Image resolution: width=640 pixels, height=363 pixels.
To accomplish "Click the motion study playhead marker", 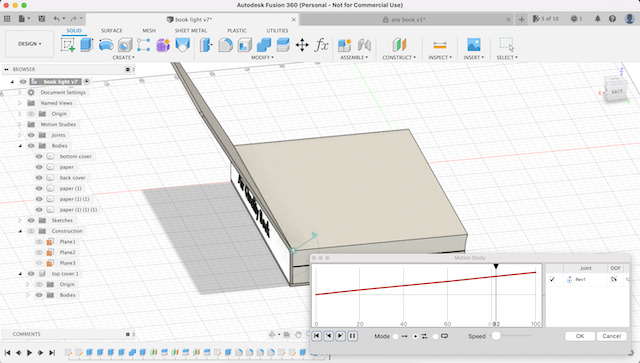I will pos(496,267).
